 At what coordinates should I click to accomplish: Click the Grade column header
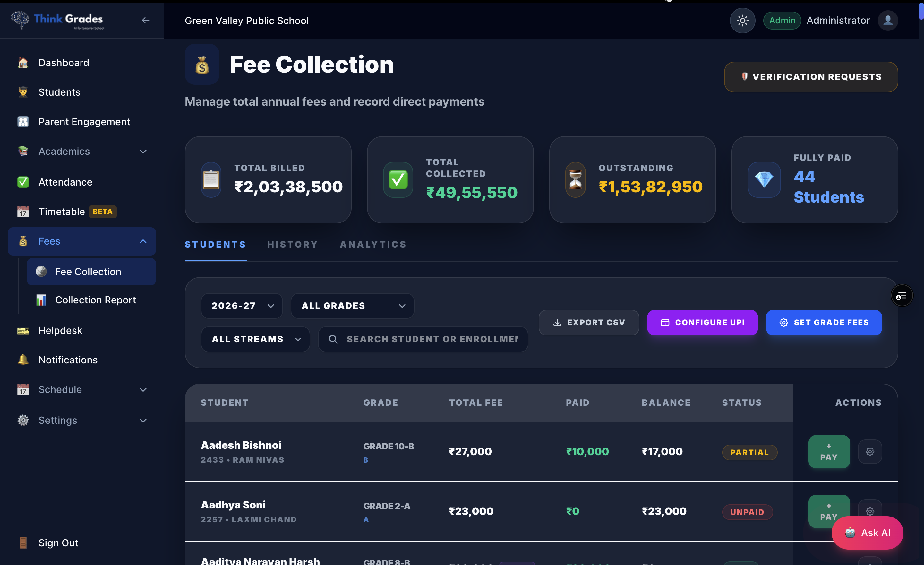click(381, 403)
